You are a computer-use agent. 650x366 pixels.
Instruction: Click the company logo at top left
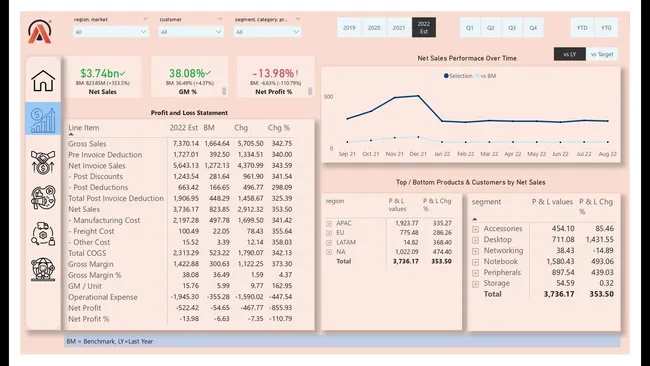(40, 32)
